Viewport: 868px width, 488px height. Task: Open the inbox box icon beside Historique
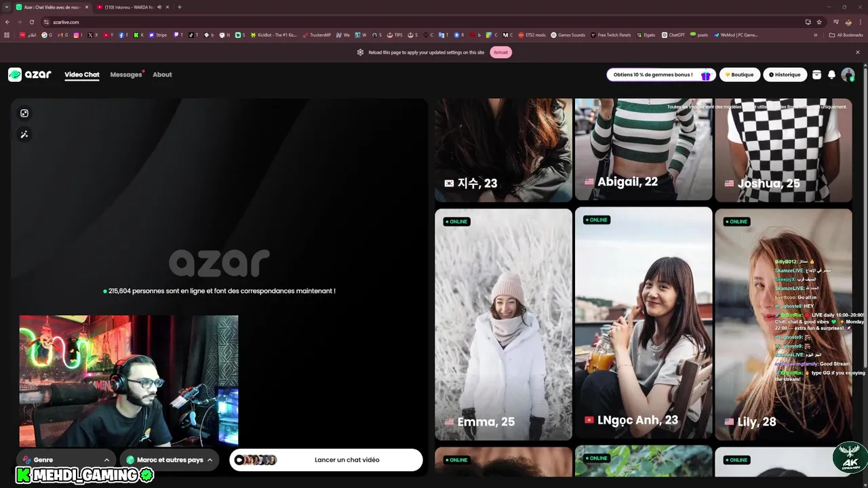tap(816, 75)
